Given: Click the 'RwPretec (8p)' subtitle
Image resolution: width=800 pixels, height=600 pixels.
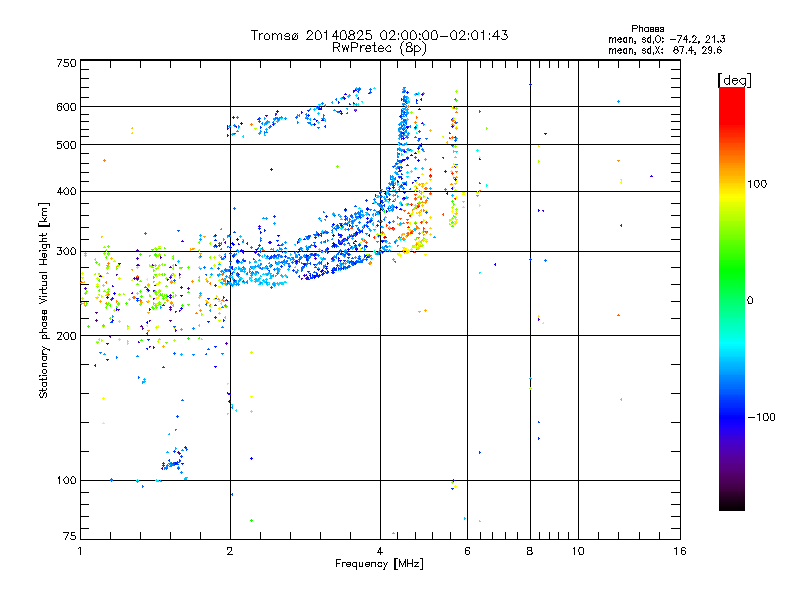Looking at the screenshot, I should [379, 48].
